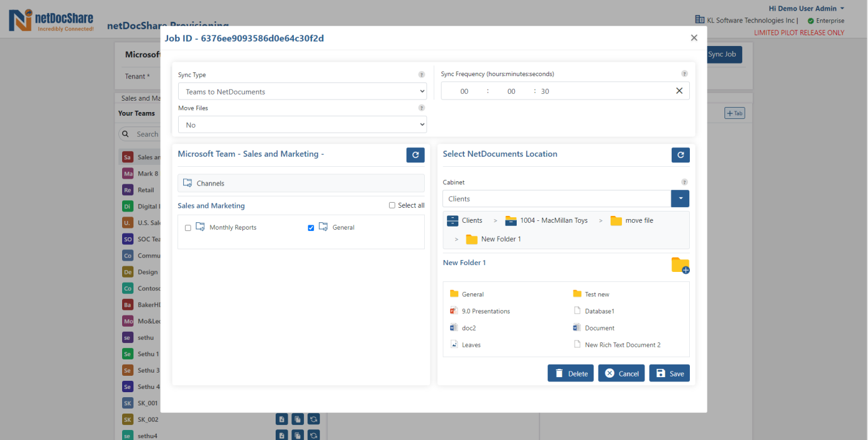The height and width of the screenshot is (440, 868).
Task: Check the Monthly Reports channel checkbox
Action: [188, 228]
